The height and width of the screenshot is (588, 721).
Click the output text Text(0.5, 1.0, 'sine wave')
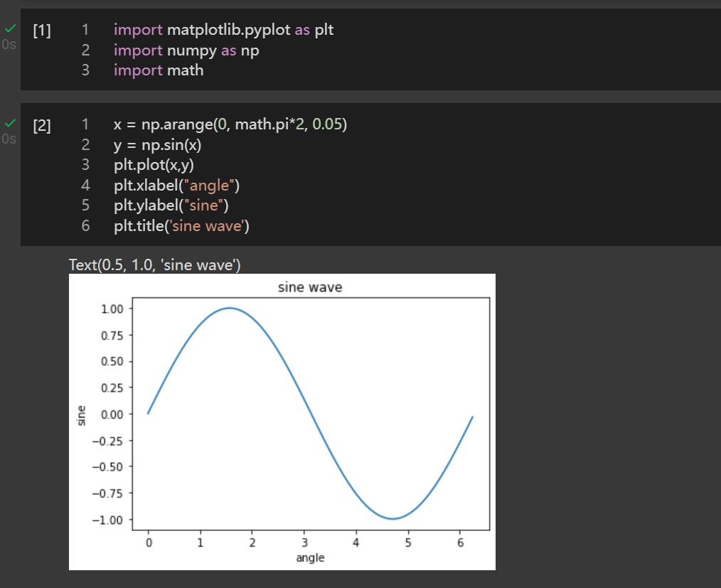(x=154, y=264)
